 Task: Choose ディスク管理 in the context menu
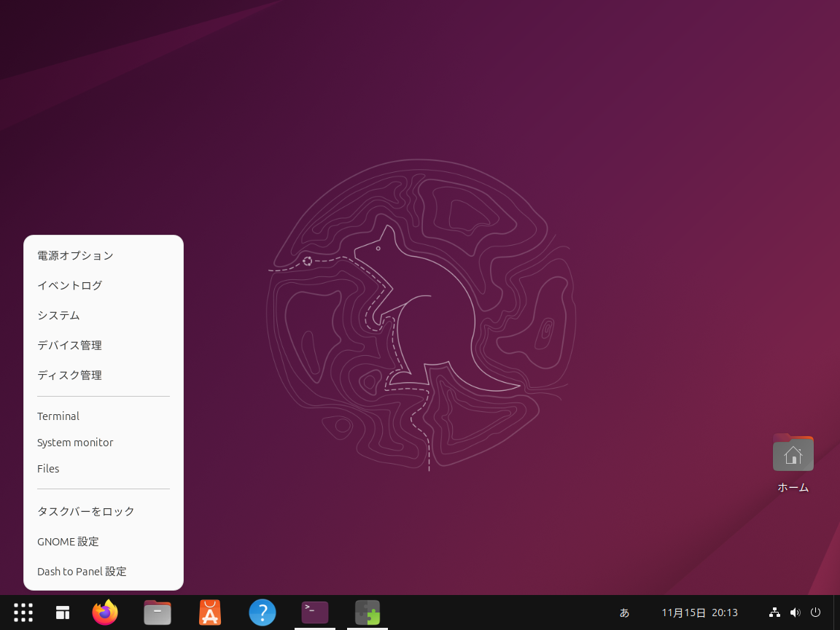(70, 375)
